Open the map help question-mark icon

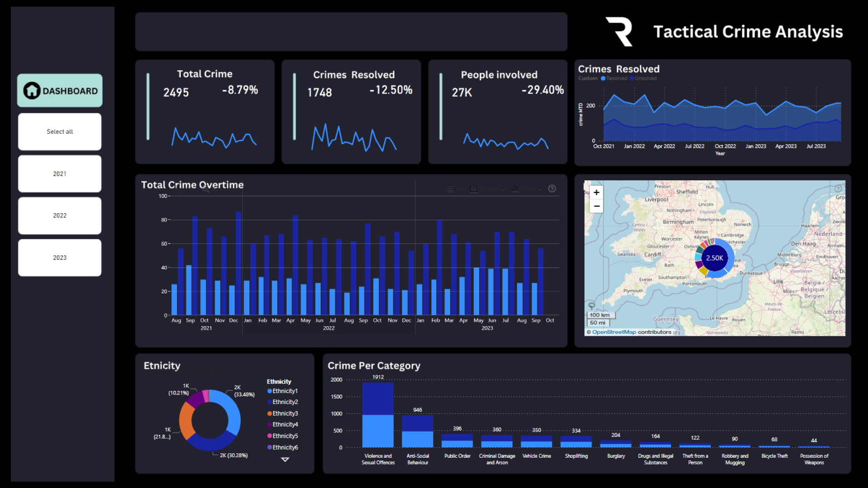pyautogui.click(x=838, y=188)
